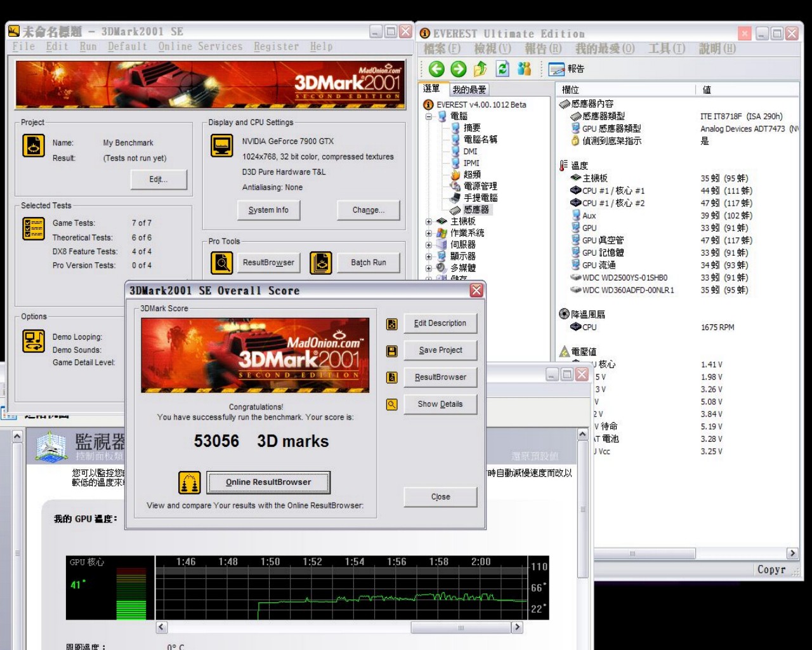812x650 pixels.
Task: Click the 53056 3D marks score text
Action: pyautogui.click(x=261, y=441)
